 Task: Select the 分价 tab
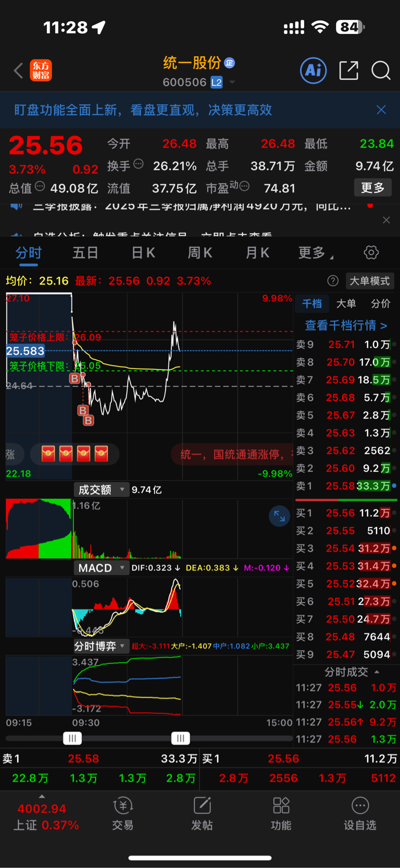point(381,304)
